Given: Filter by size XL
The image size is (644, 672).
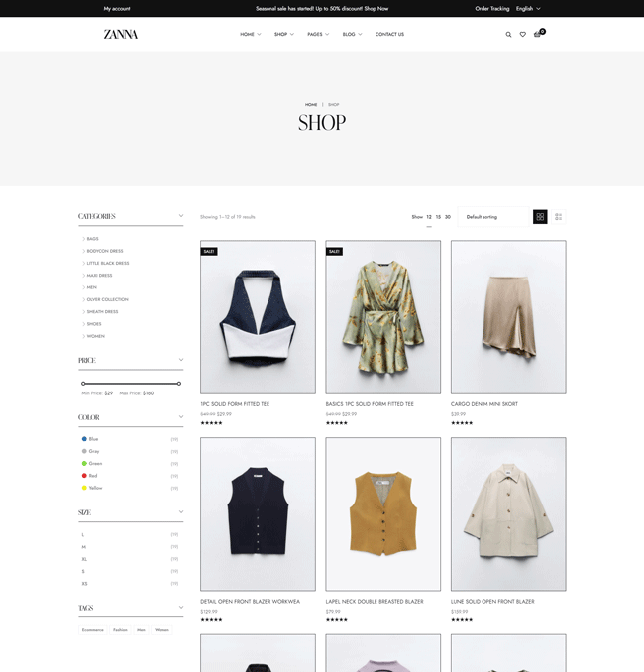Looking at the screenshot, I should tap(84, 559).
